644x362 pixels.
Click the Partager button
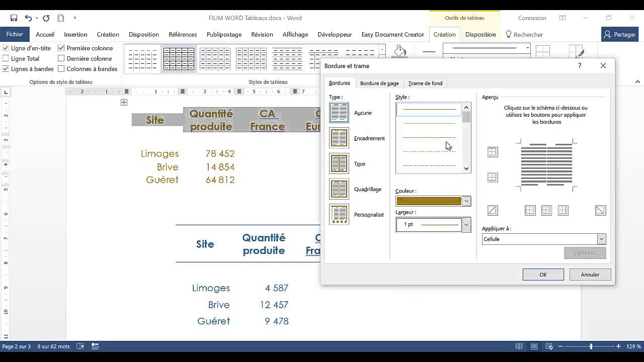pos(620,35)
